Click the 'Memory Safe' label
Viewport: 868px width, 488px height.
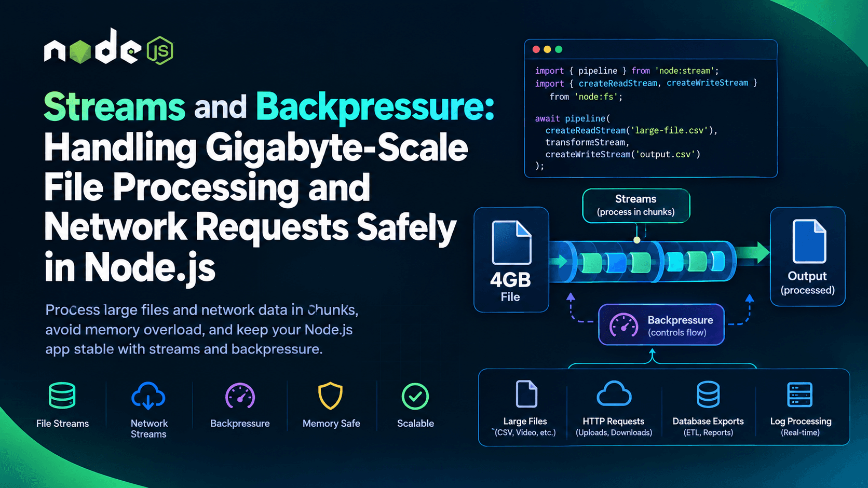coord(331,424)
